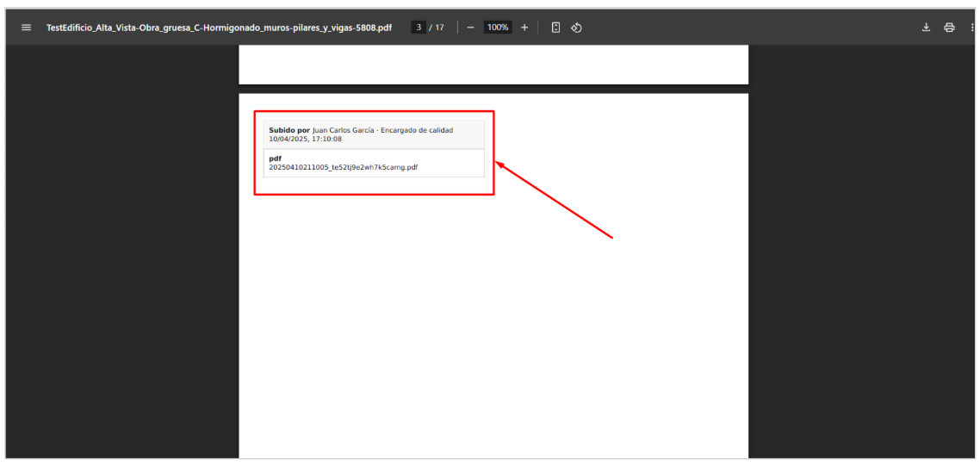Click the zoom out minus button
980x466 pixels.
point(470,28)
